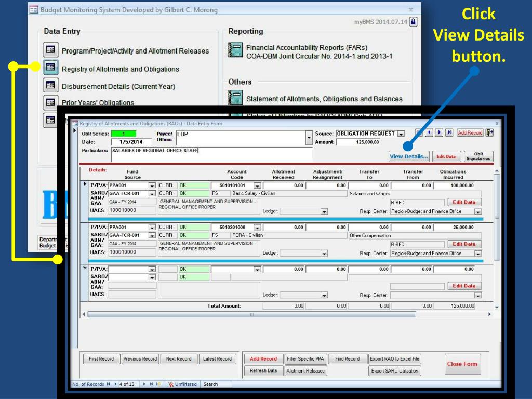Expand P/P/A dropdown in the 5010101001 row

coord(152,185)
